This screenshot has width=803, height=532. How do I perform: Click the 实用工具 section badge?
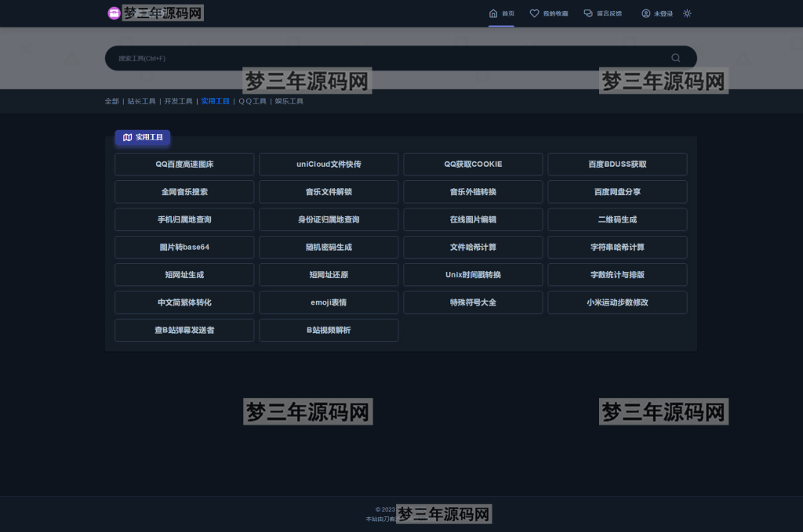(x=143, y=137)
